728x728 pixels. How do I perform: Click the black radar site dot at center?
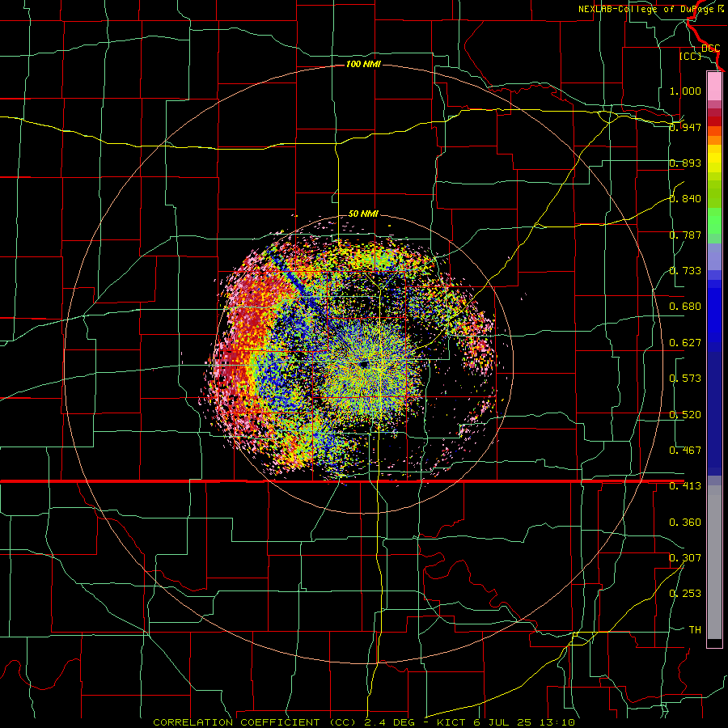click(x=363, y=363)
